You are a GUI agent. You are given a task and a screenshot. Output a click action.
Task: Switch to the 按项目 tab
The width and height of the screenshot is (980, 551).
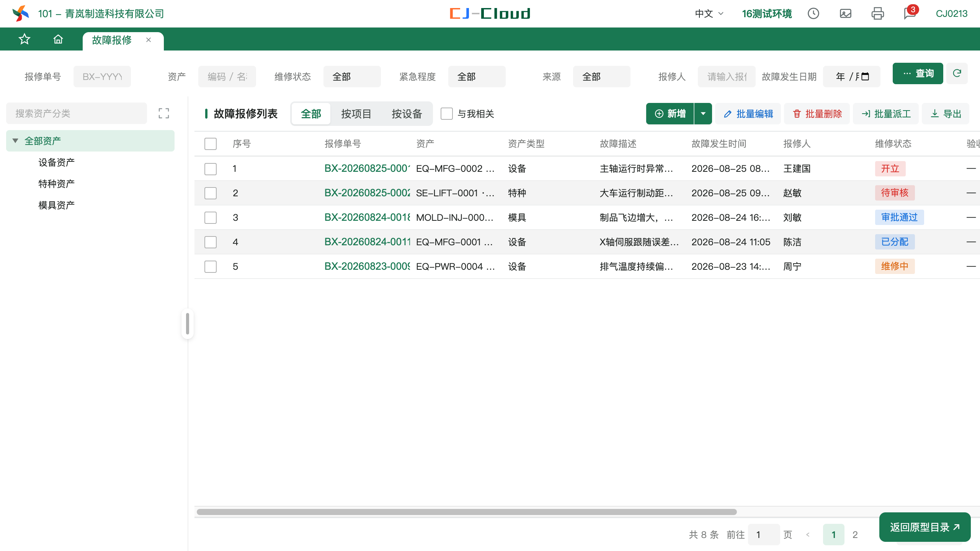[x=356, y=114]
